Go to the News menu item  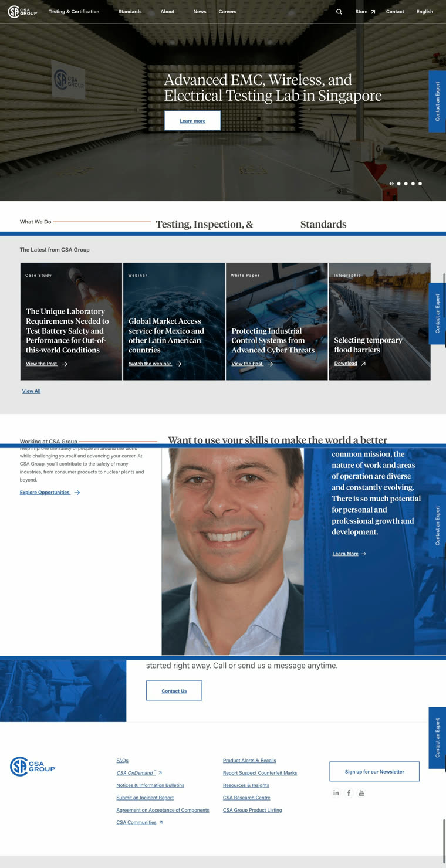pyautogui.click(x=200, y=12)
